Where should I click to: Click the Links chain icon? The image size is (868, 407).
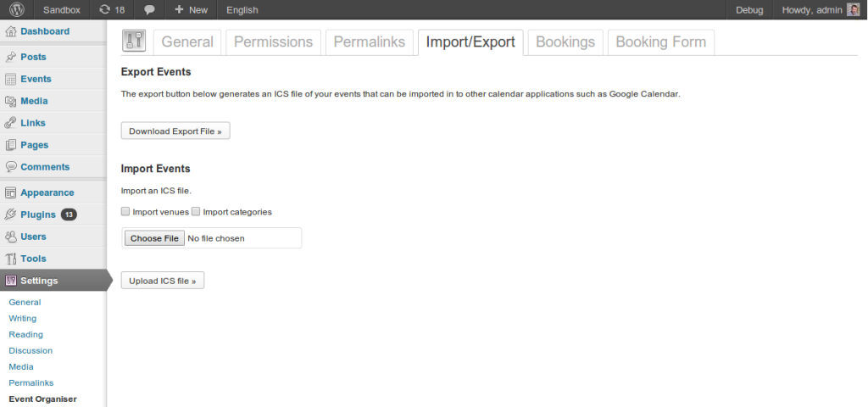point(10,123)
